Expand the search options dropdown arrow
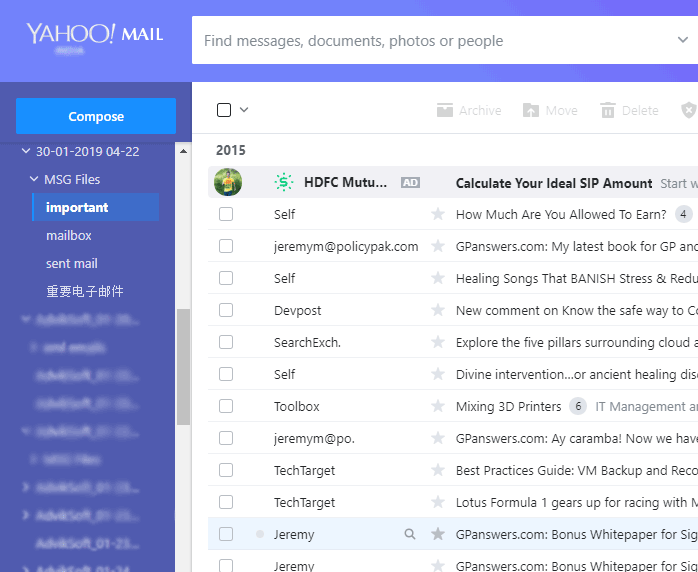The height and width of the screenshot is (572, 698). pyautogui.click(x=682, y=41)
